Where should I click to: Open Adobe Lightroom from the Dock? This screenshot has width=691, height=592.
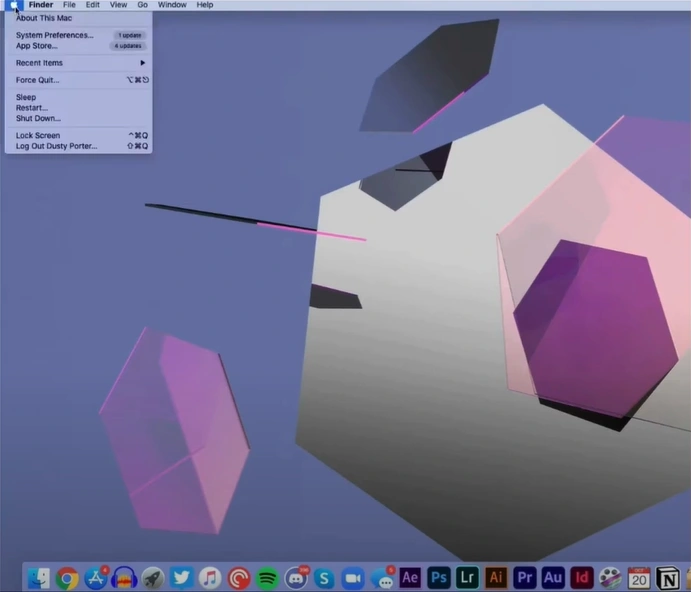[x=467, y=577]
